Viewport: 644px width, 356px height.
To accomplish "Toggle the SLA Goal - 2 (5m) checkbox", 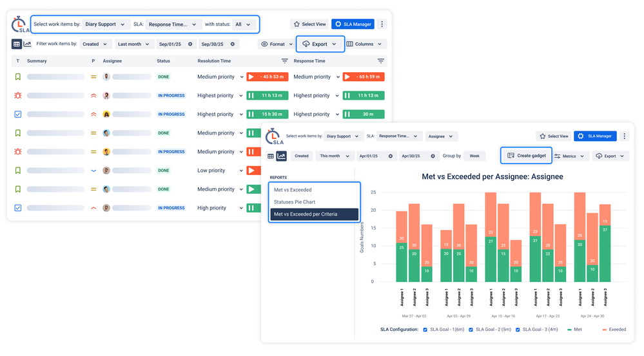I will coord(471,330).
